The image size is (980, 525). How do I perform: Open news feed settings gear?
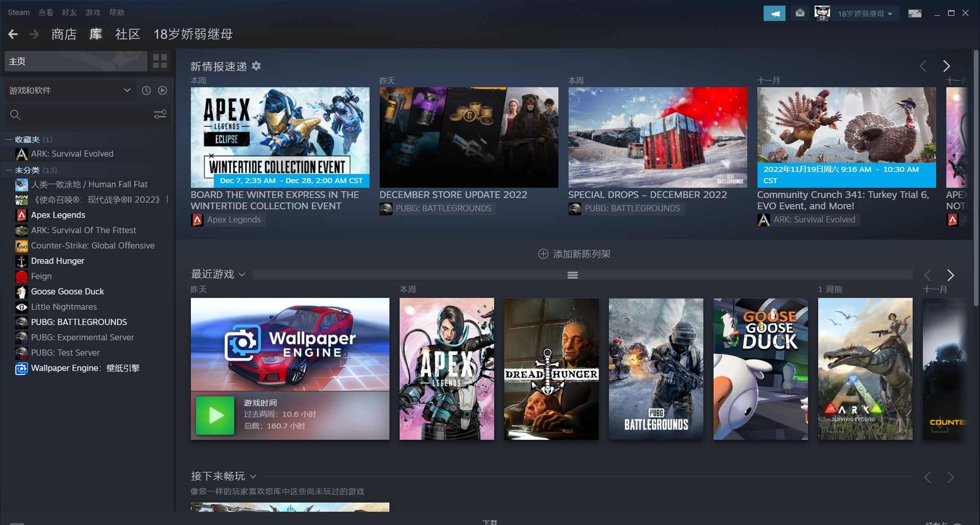tap(256, 66)
